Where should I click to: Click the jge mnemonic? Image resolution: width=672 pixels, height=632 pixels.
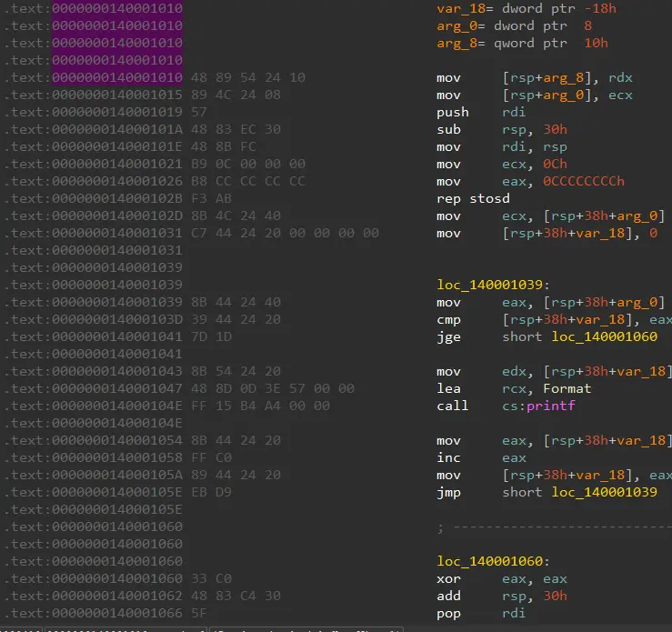point(448,336)
